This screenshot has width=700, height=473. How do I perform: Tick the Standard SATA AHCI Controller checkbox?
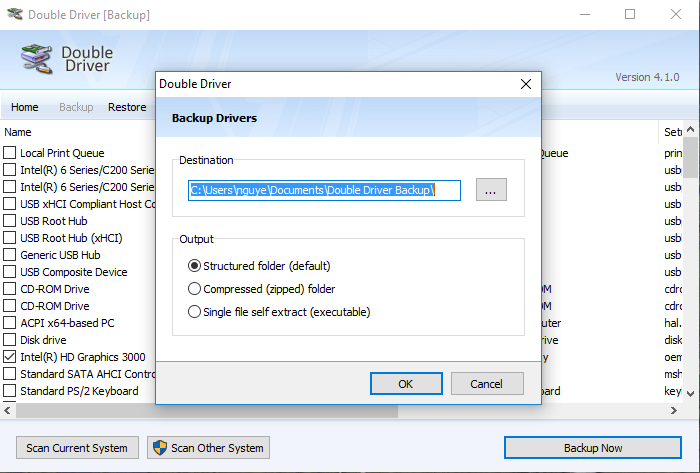[x=9, y=373]
